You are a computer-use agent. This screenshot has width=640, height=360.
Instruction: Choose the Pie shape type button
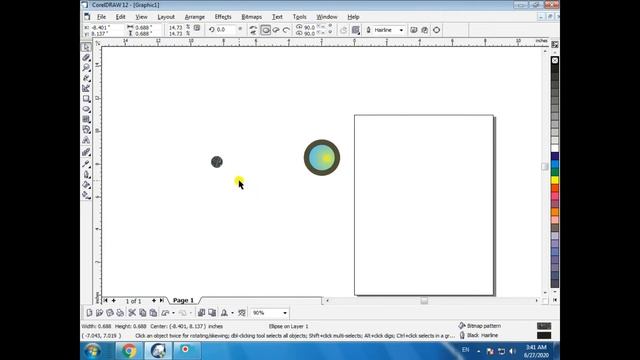pos(276,30)
